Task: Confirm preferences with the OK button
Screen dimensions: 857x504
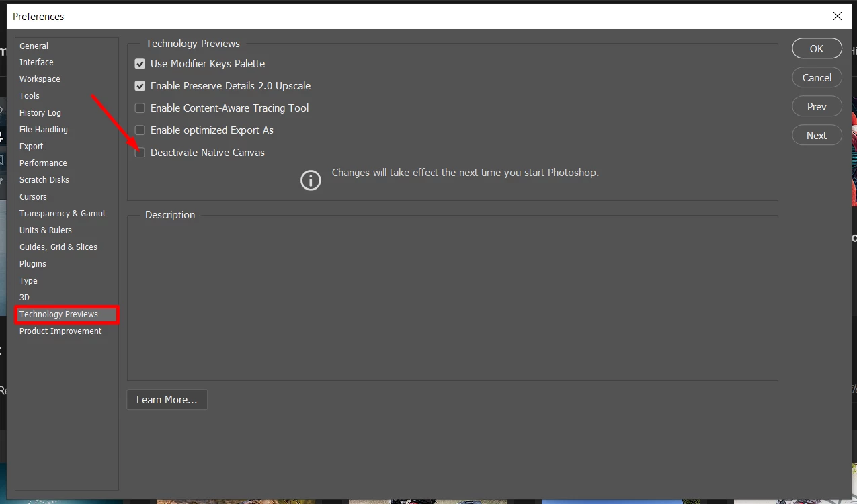Action: tap(817, 48)
